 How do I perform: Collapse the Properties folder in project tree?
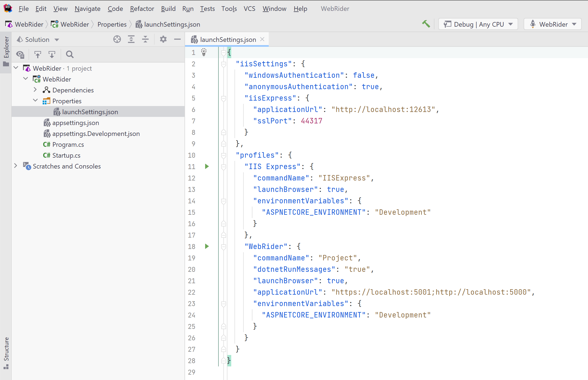35,100
